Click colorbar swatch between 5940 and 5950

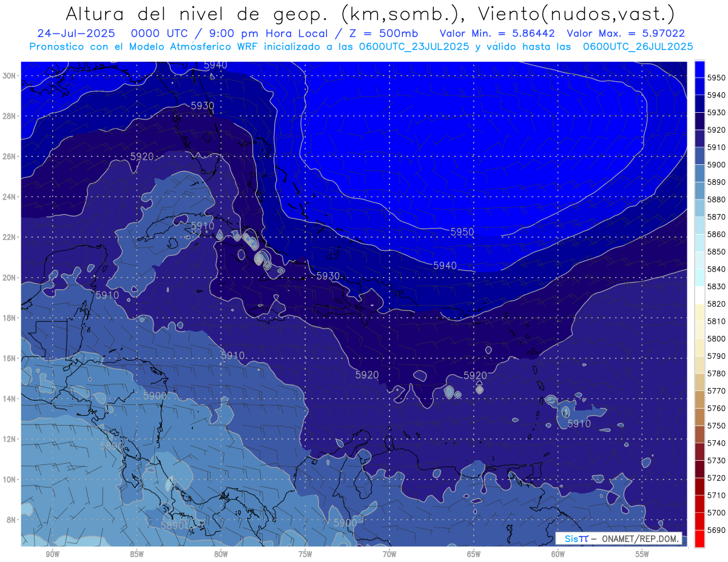[x=699, y=87]
